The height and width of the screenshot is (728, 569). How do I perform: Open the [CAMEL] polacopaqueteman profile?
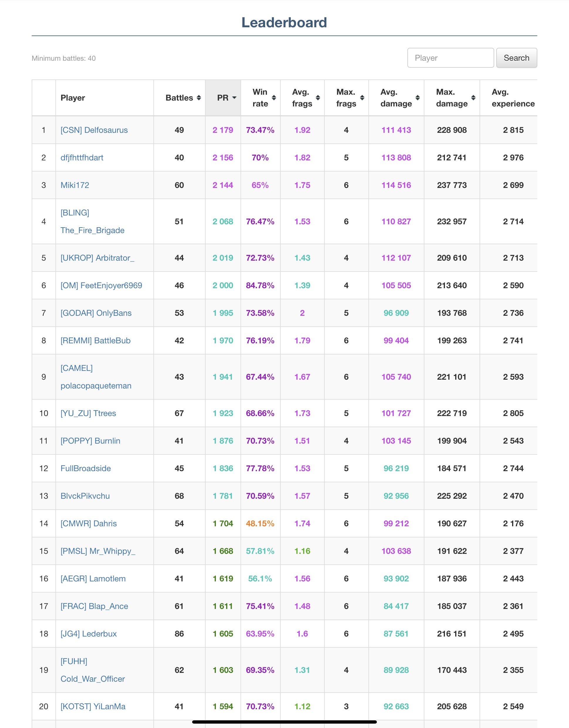(96, 386)
